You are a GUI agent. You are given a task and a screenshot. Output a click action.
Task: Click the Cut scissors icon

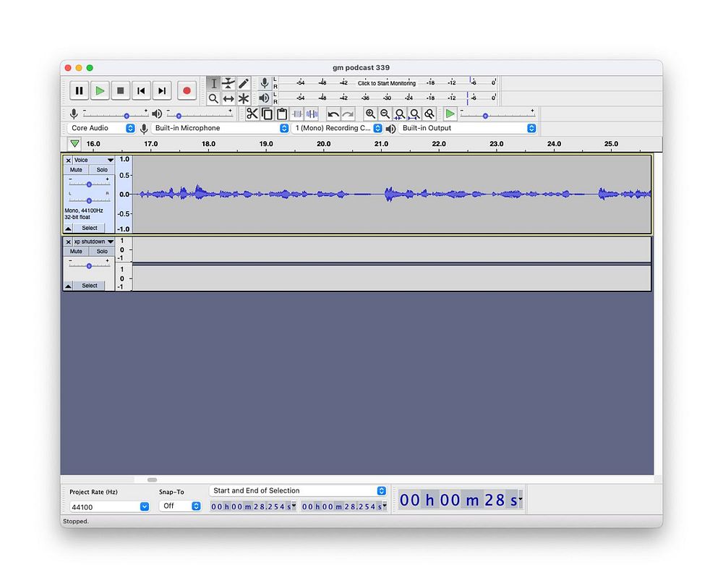pos(252,114)
